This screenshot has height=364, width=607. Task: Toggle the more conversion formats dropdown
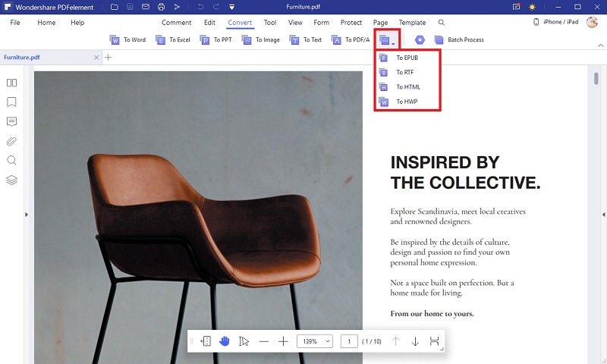pos(387,40)
